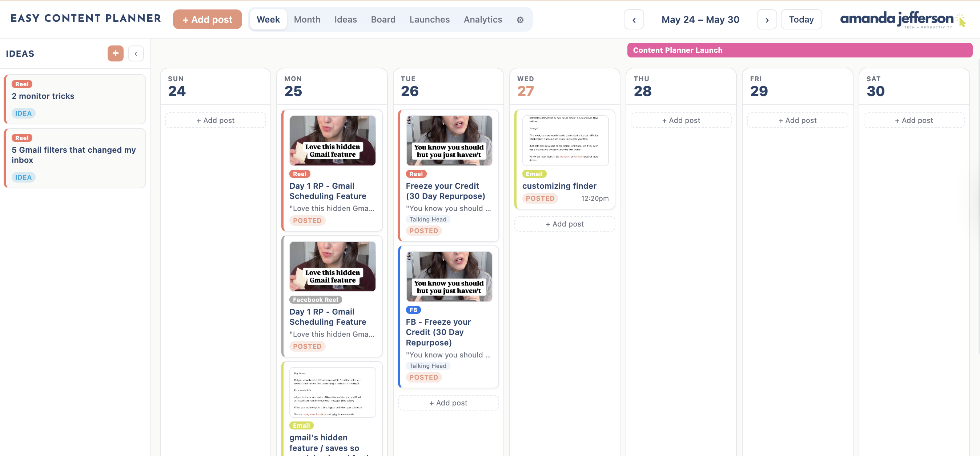Click Reel tag on Gmail filters idea
Viewport: 980px width, 456px height.
(22, 138)
